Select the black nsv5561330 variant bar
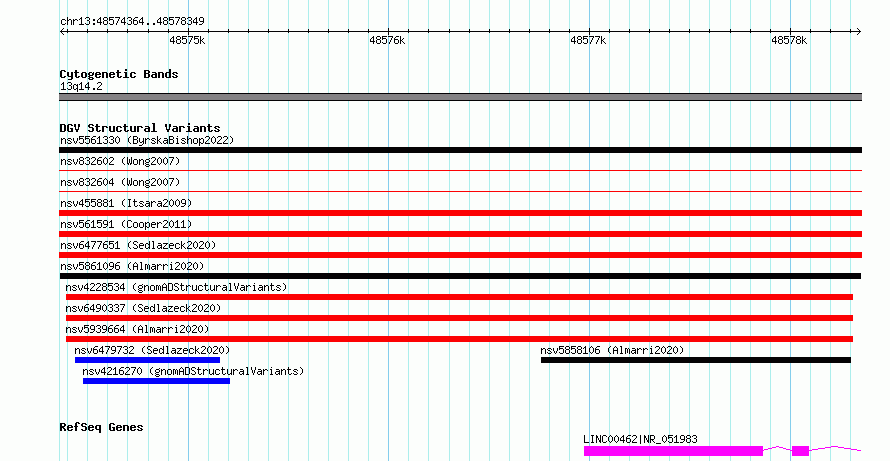Viewport: 890px width, 461px height. (x=460, y=150)
